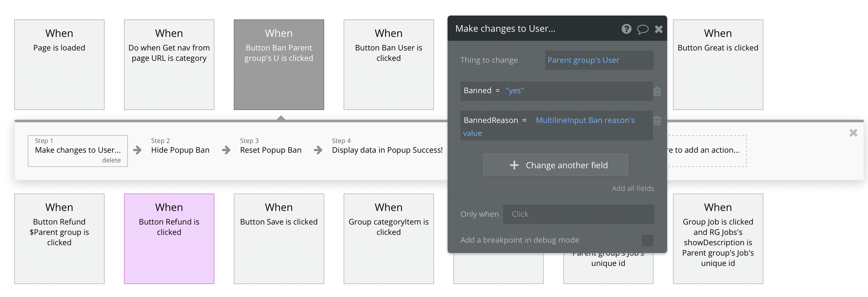Viewport: 868px width, 297px height.
Task: Click the Only when condition field
Action: point(578,214)
